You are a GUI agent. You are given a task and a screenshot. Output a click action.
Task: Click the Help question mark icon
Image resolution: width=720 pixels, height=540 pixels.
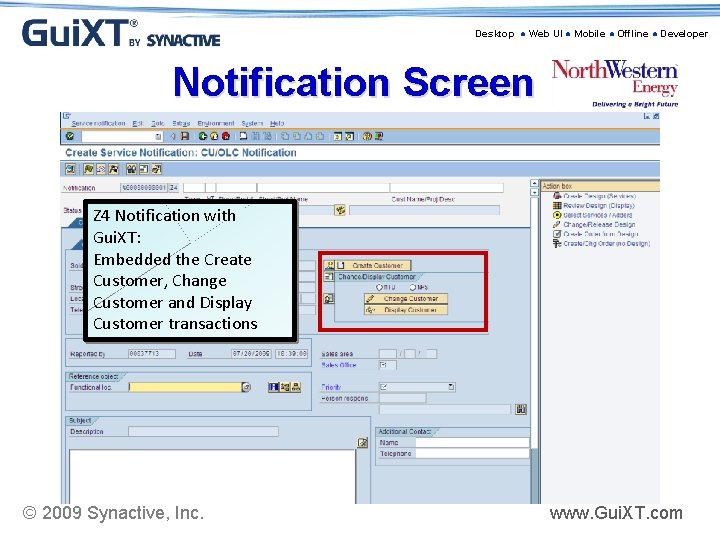[367, 136]
